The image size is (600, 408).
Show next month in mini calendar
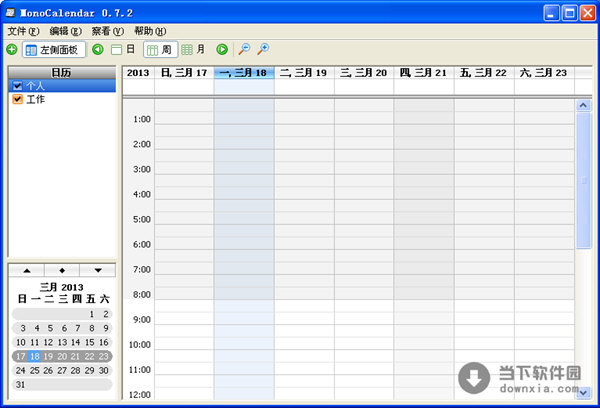point(97,270)
